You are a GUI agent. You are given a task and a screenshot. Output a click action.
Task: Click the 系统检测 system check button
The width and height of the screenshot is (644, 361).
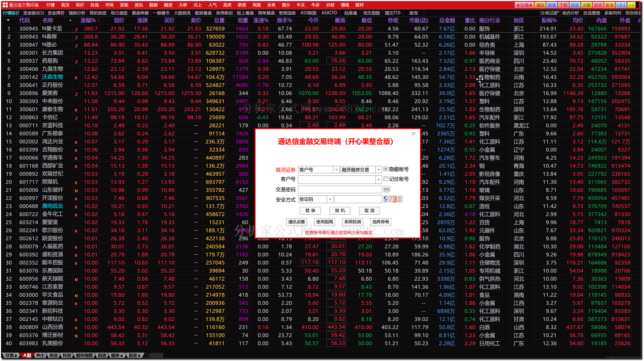tap(353, 222)
